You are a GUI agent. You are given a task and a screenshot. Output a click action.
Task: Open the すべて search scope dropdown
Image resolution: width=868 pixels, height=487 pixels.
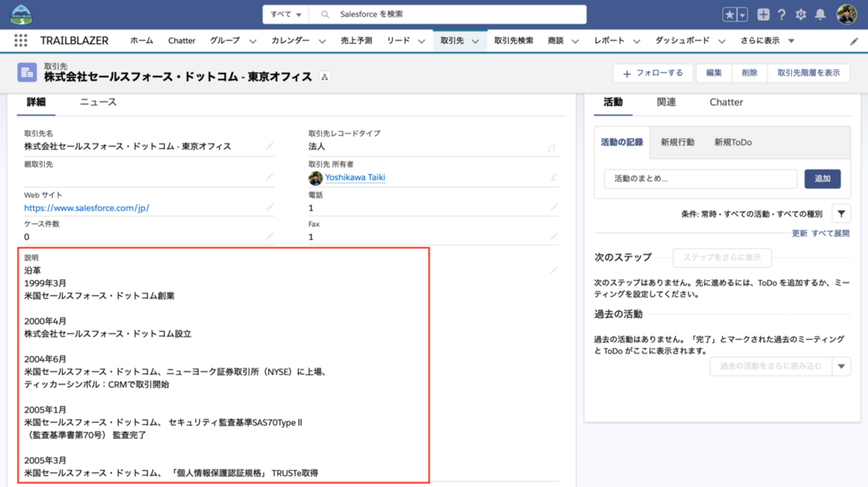click(x=286, y=14)
